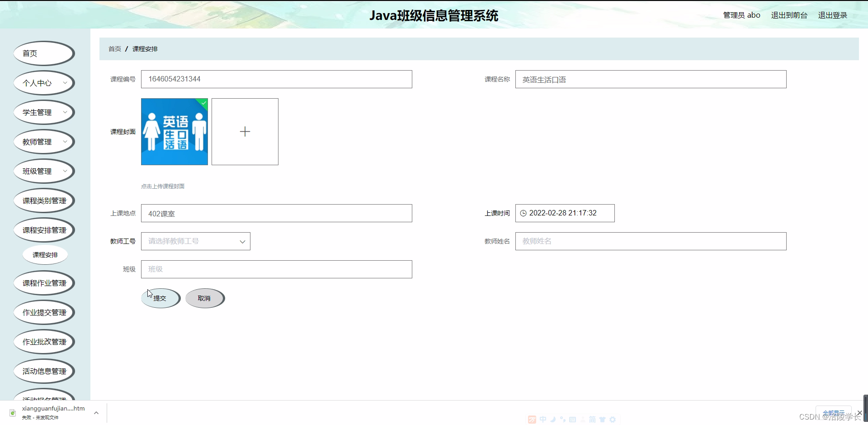Click the clock icon in the 上课时间 field
The image size is (868, 425).
pos(524,213)
